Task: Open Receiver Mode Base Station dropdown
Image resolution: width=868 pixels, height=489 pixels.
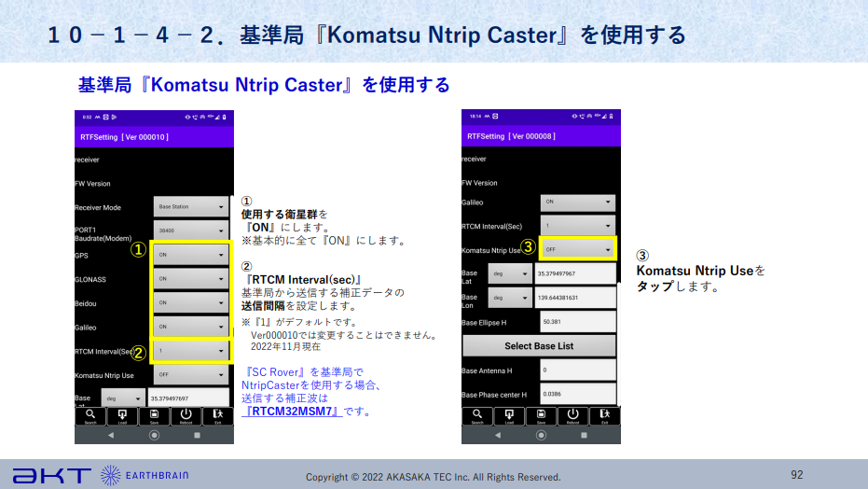Action: 191,206
